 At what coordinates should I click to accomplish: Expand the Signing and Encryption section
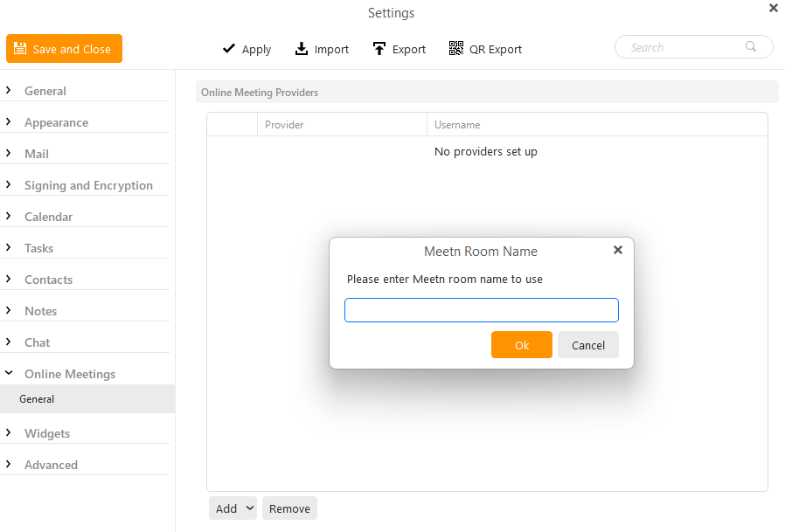[x=8, y=184]
